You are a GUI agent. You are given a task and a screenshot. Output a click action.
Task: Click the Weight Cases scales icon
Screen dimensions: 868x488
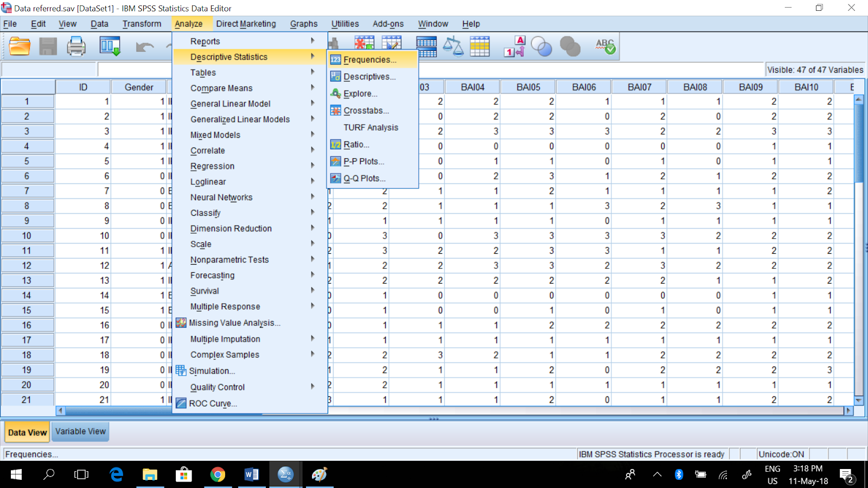(453, 47)
